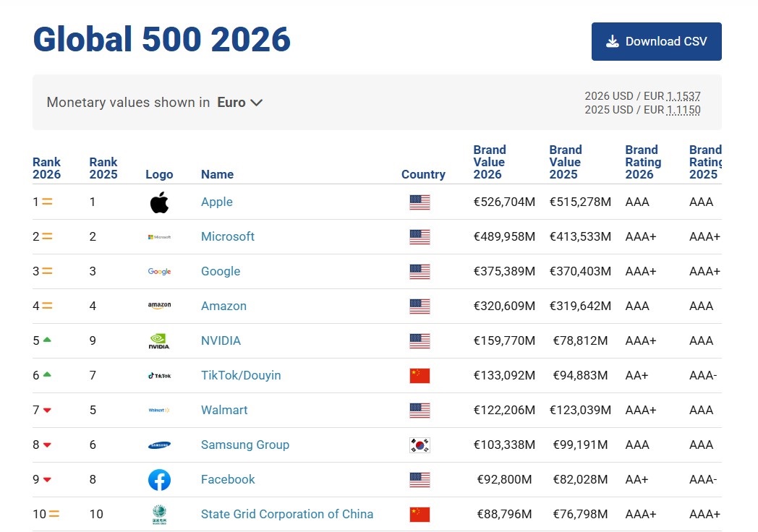The image size is (758, 532).
Task: Click the Apple logo icon
Action: click(159, 202)
